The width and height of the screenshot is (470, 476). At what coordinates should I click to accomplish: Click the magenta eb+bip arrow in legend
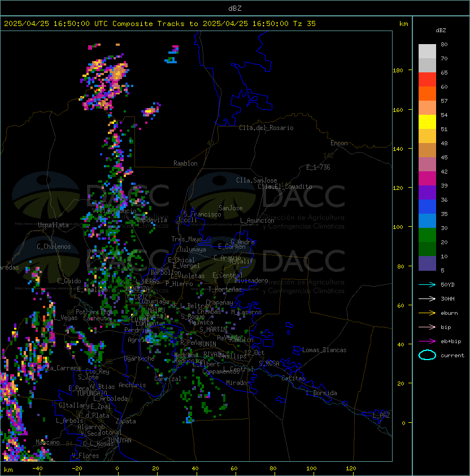tap(427, 341)
